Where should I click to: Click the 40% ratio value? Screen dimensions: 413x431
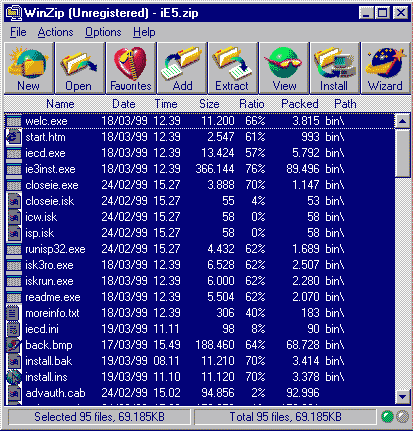(255, 313)
